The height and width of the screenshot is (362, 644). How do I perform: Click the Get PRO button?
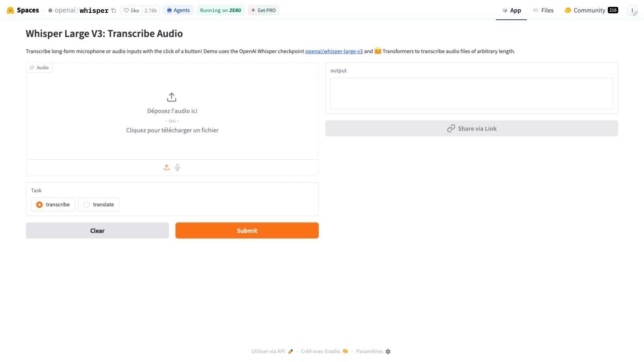(263, 10)
